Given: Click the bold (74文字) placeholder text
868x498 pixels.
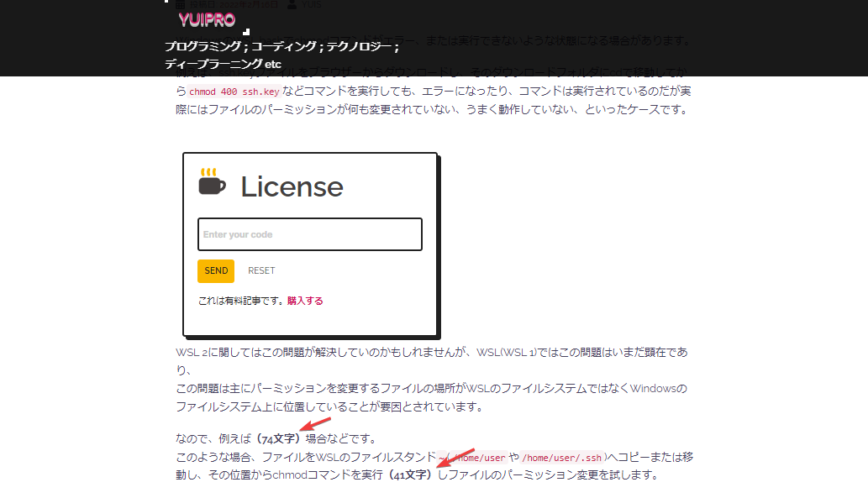Looking at the screenshot, I should [x=280, y=438].
